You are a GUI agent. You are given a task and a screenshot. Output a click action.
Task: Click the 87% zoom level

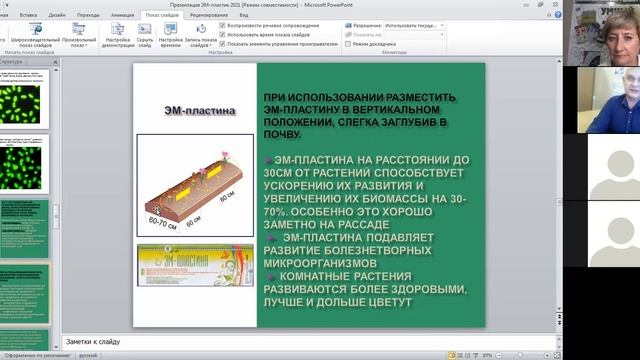coord(487,356)
